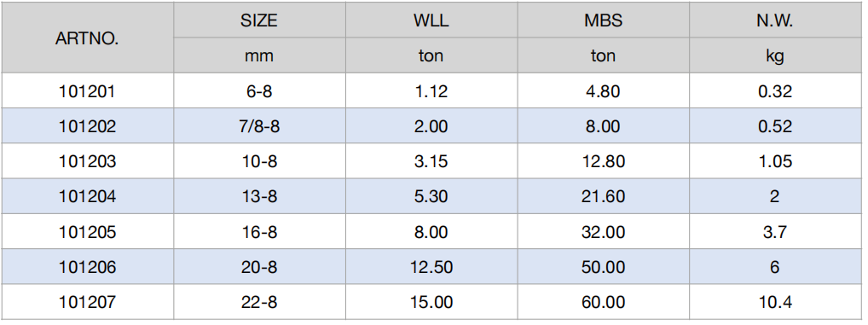Click article number 101206 cell
The height and width of the screenshot is (325, 868).
[x=88, y=267]
